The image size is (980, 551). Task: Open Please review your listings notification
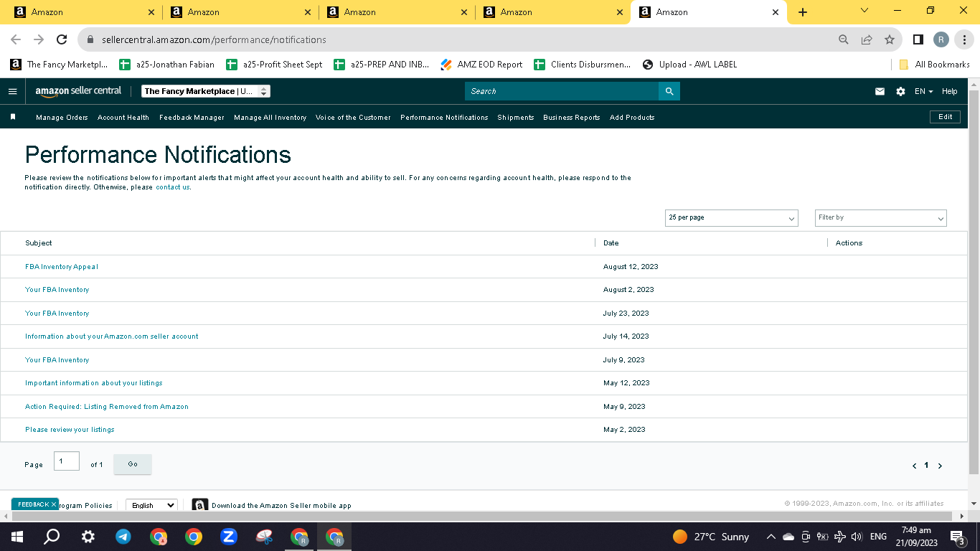tap(70, 430)
